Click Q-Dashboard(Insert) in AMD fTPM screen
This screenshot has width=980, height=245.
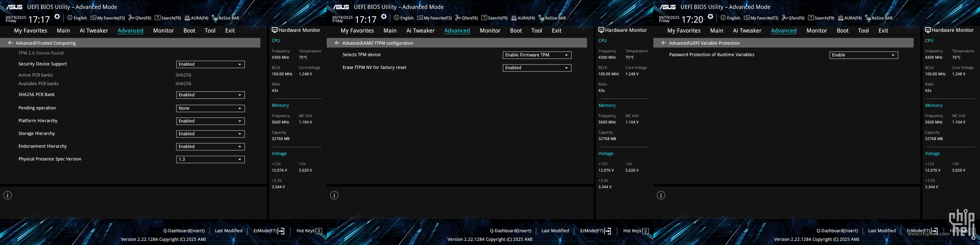pyautogui.click(x=510, y=231)
